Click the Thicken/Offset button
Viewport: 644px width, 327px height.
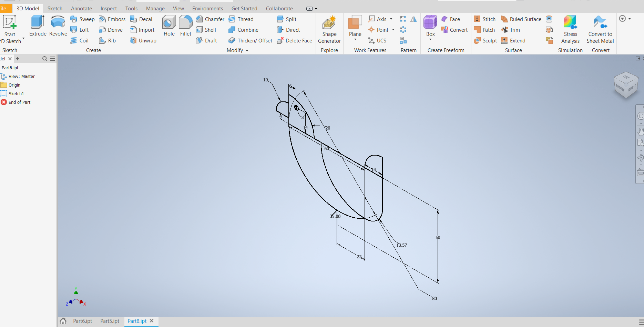point(251,41)
